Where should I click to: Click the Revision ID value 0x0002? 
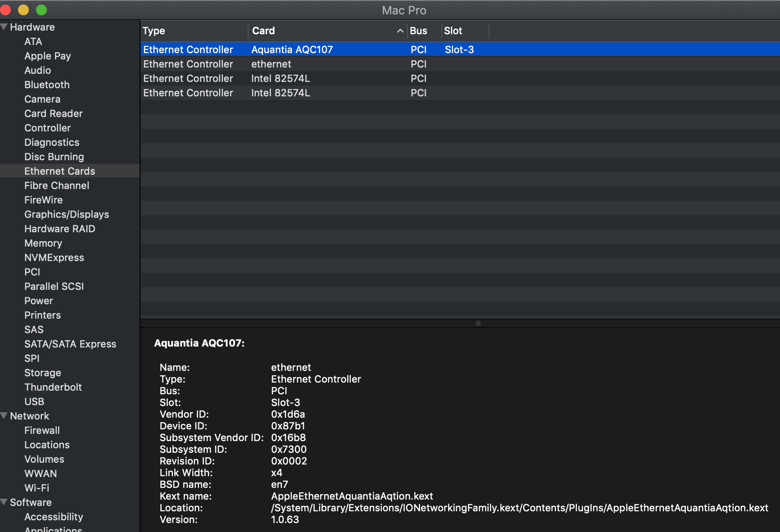click(x=289, y=461)
